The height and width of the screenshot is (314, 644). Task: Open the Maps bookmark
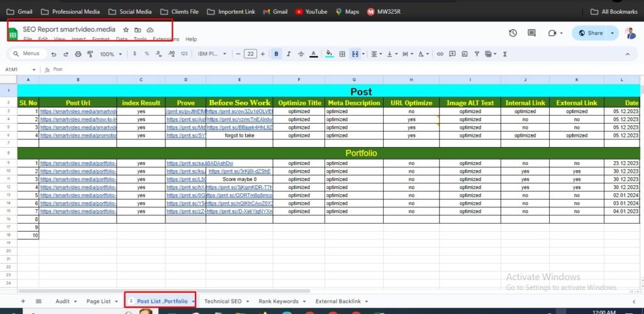347,11
